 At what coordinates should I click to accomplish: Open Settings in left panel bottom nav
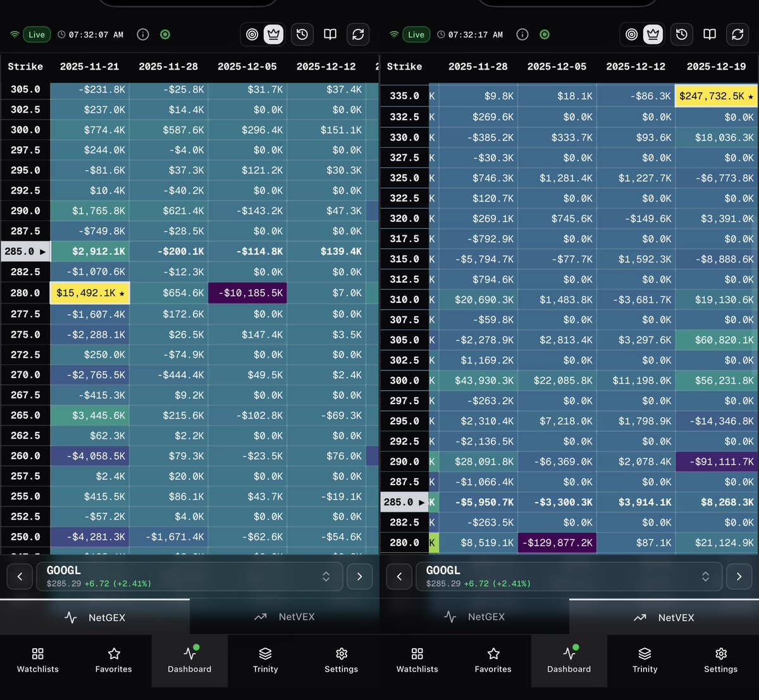point(342,661)
